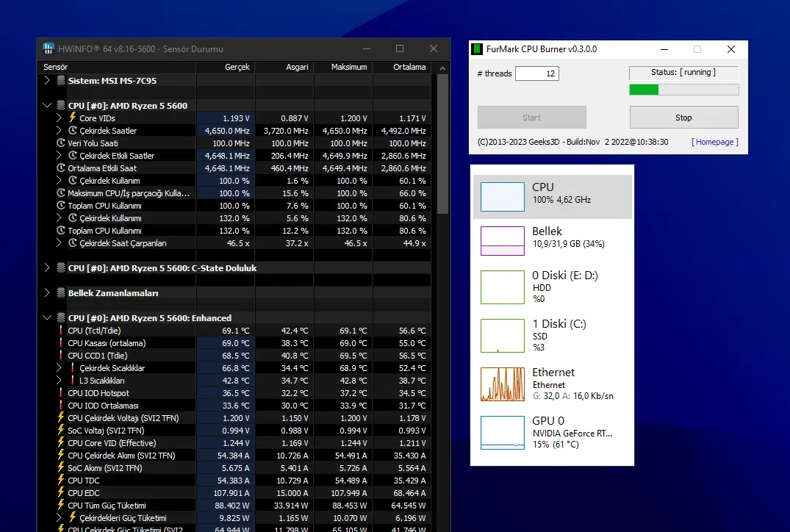Viewport: 790px width, 532px height.
Task: Expand the Çekirdekleri Güç Tüketimi row
Action: [x=59, y=517]
